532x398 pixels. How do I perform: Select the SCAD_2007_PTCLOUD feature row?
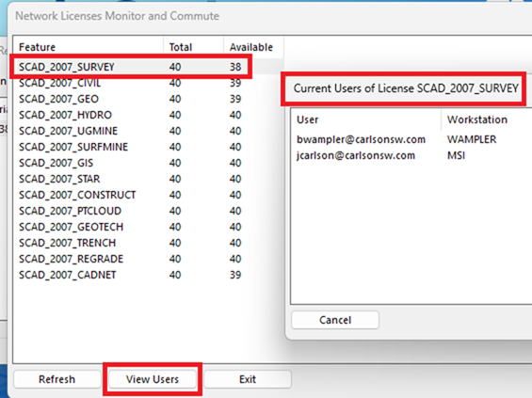pos(148,211)
